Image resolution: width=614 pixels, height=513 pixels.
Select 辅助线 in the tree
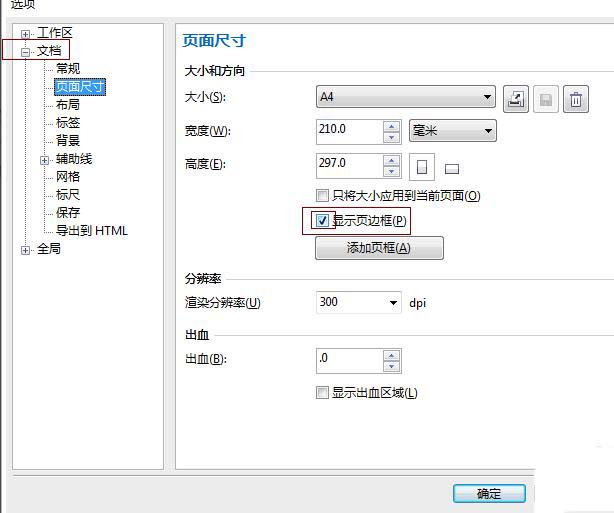point(74,159)
